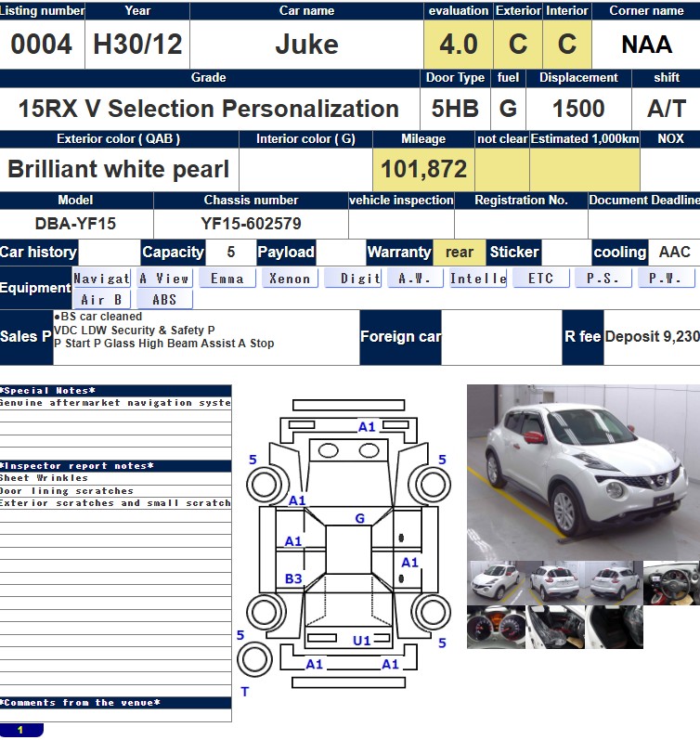The width and height of the screenshot is (700, 740).
Task: Open the trunk cargo area thumbnail
Action: pos(614,628)
